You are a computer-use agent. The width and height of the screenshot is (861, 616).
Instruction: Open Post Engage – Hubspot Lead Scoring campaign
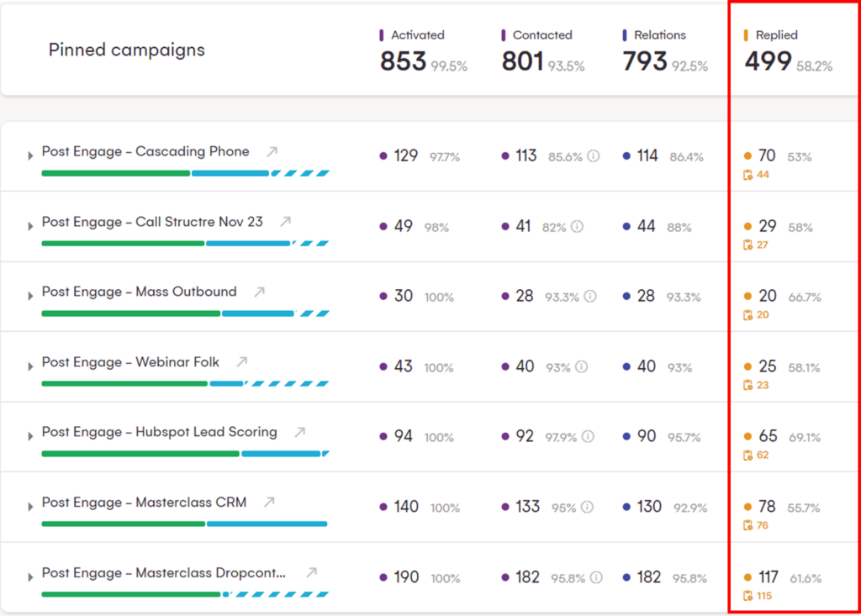pos(159,432)
